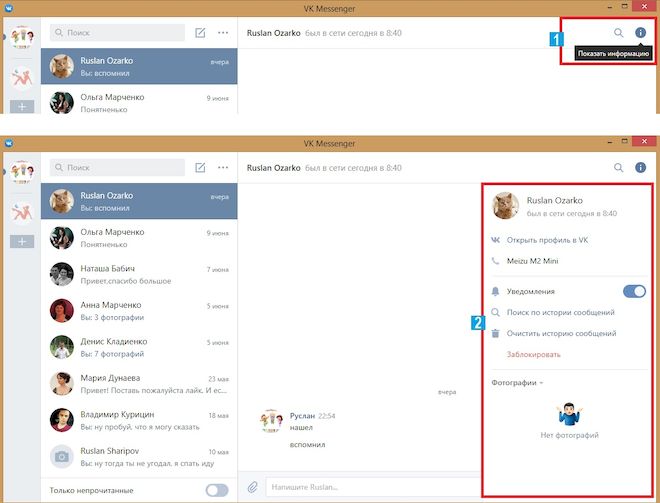Click the Поиск search field in the lower window
Viewport: 660px width, 503px height.
[x=117, y=168]
